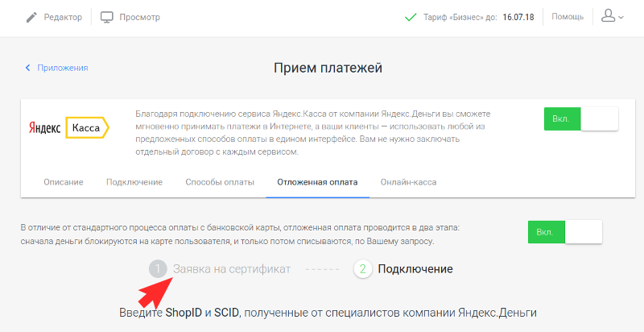Click the Помощь link
The image size is (644, 332).
click(x=568, y=17)
